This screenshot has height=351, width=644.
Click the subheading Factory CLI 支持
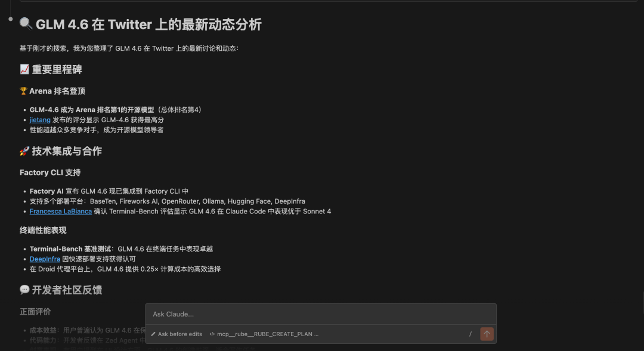(x=50, y=172)
